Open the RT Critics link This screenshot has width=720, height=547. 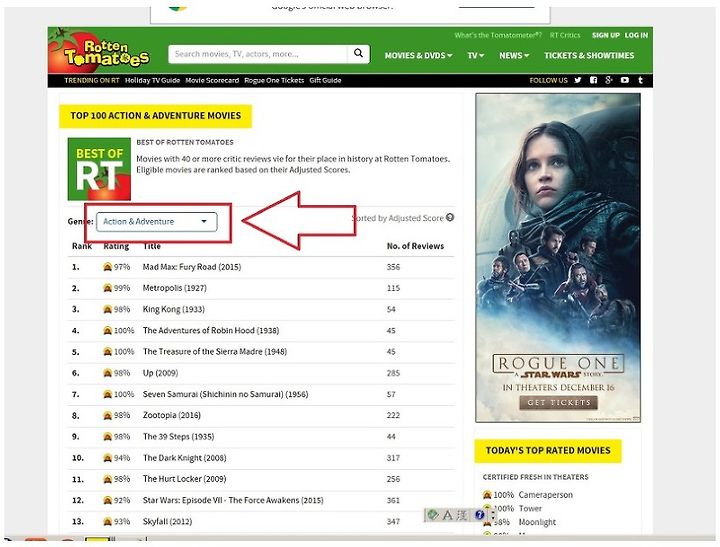565,35
